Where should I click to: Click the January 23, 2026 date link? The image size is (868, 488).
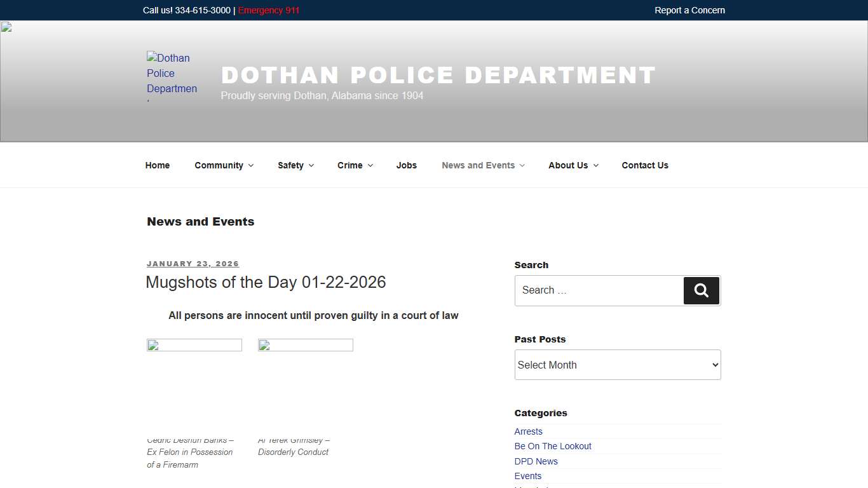(193, 263)
